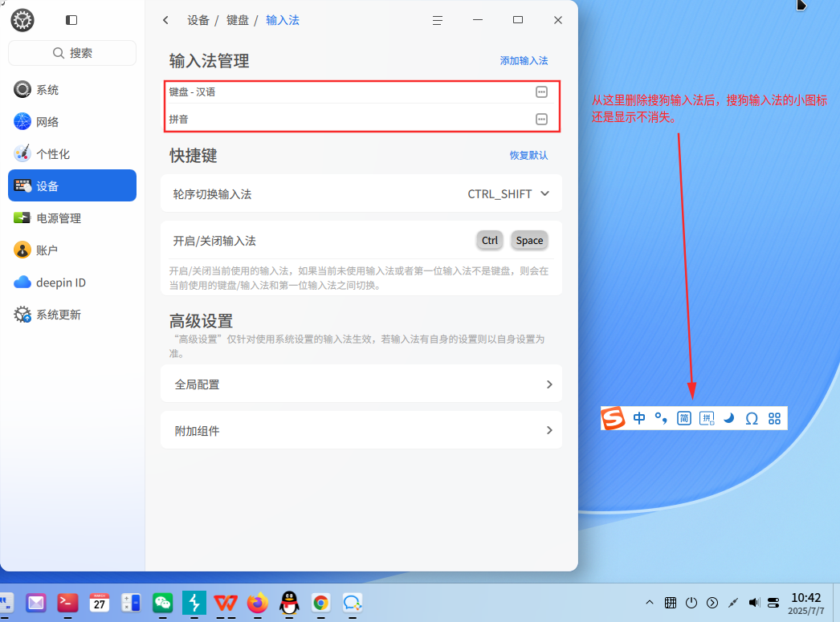Select 系统 in the sidebar

pos(72,89)
